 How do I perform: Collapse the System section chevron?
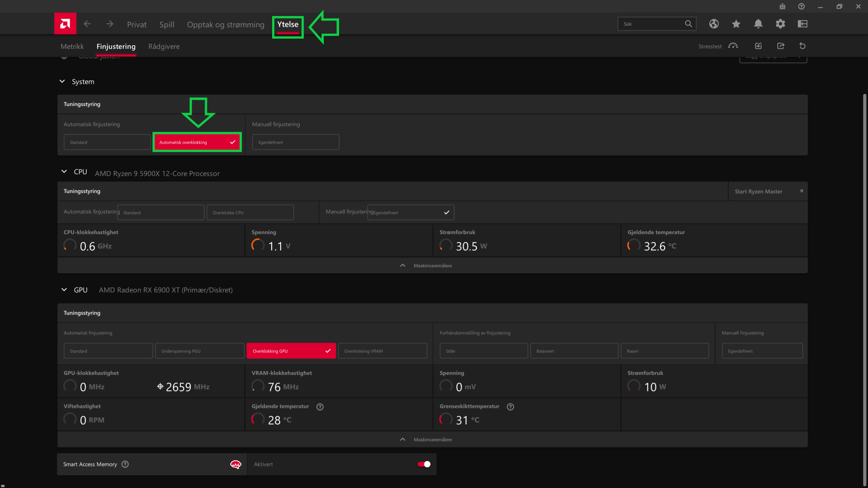click(62, 81)
